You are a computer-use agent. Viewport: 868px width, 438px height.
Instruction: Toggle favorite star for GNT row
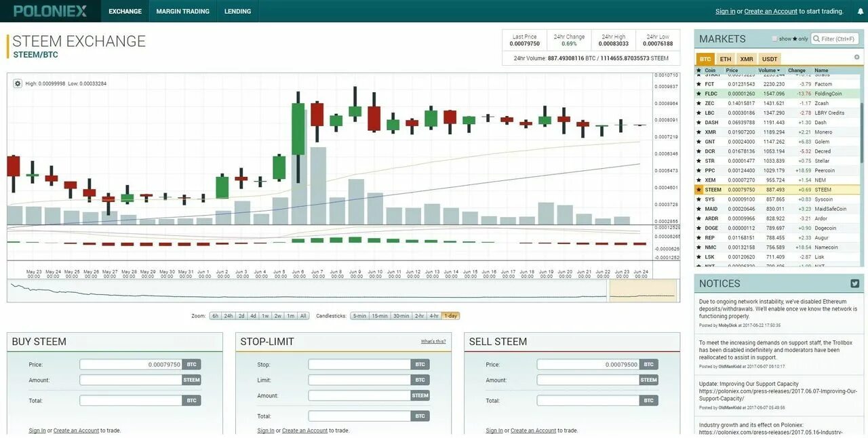[x=699, y=142]
